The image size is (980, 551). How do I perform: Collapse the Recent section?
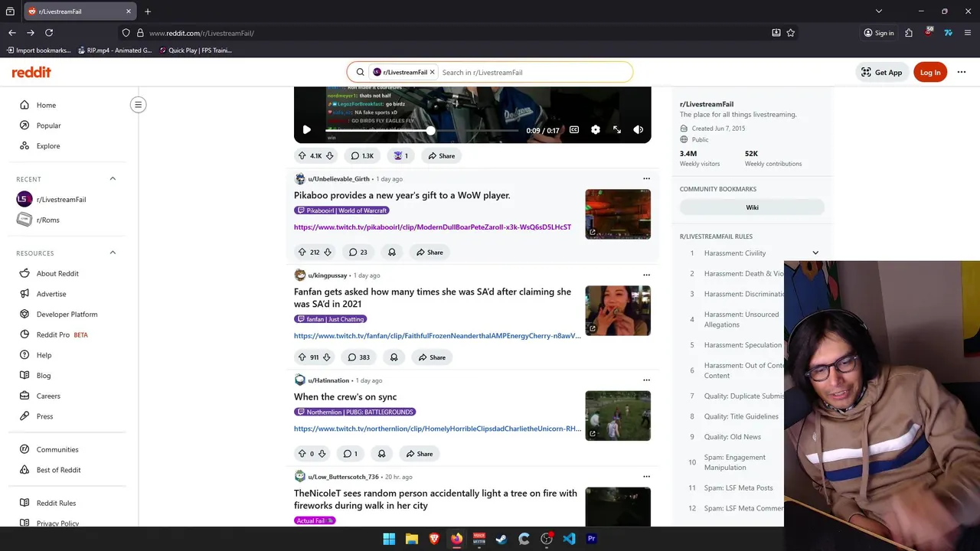(x=113, y=179)
